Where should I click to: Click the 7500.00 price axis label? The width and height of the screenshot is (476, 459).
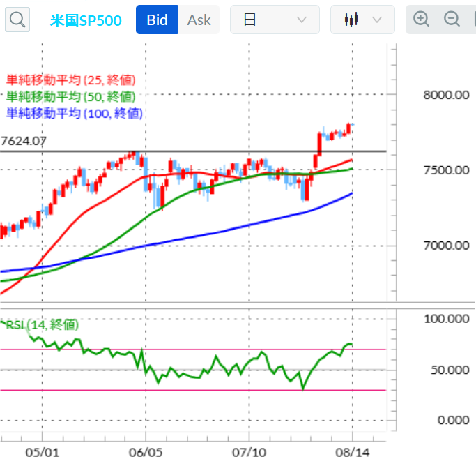point(446,170)
